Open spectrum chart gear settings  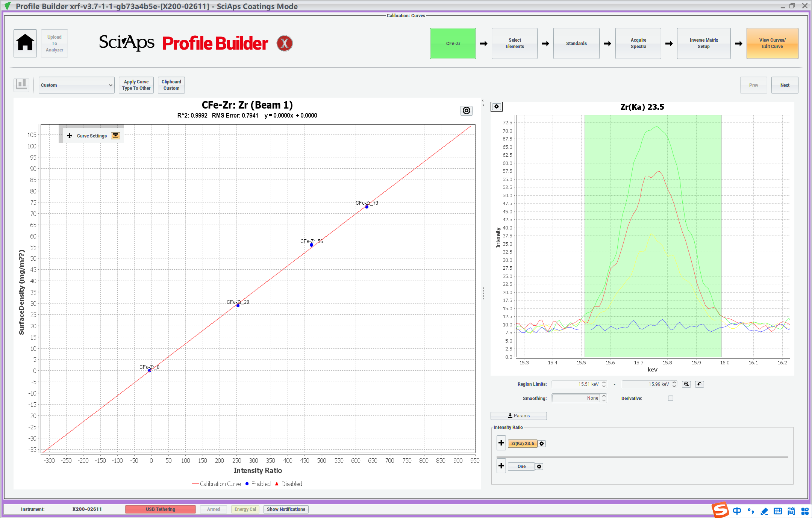click(497, 107)
